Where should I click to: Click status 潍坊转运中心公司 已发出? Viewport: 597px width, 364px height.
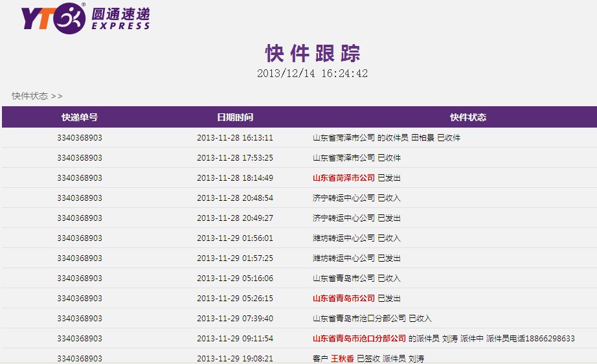357,258
